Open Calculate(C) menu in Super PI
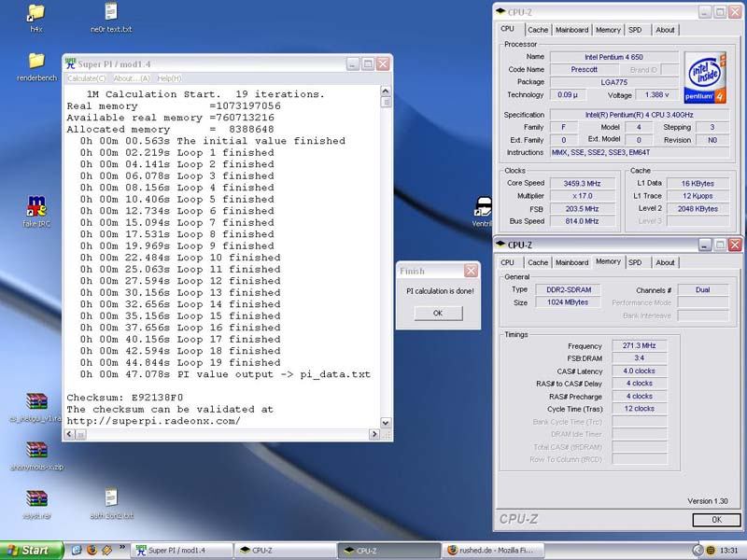 [86, 78]
